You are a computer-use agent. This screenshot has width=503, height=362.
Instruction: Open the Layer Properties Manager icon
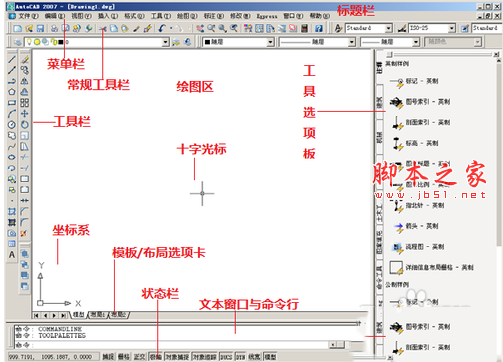pyautogui.click(x=18, y=42)
